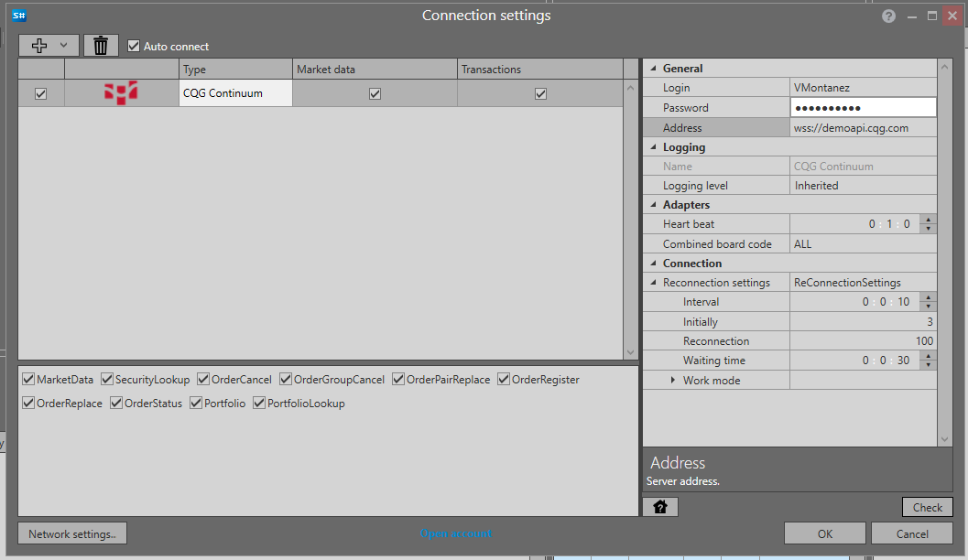Click the add connection plus icon
The height and width of the screenshot is (560, 968).
(x=38, y=46)
